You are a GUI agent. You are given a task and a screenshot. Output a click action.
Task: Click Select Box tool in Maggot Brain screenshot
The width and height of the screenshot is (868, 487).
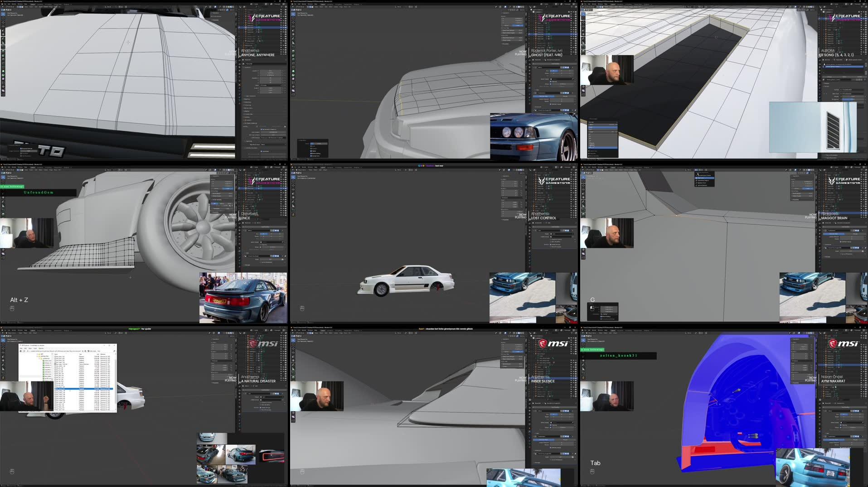pyautogui.click(x=583, y=177)
